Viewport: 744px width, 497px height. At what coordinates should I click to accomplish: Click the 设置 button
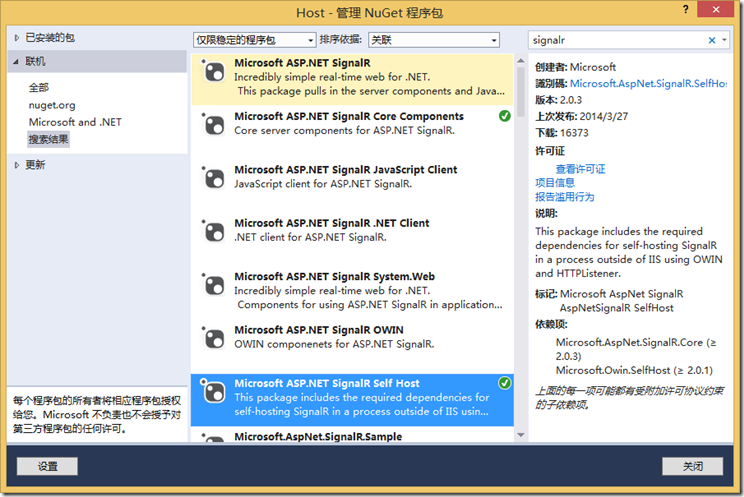pos(47,466)
